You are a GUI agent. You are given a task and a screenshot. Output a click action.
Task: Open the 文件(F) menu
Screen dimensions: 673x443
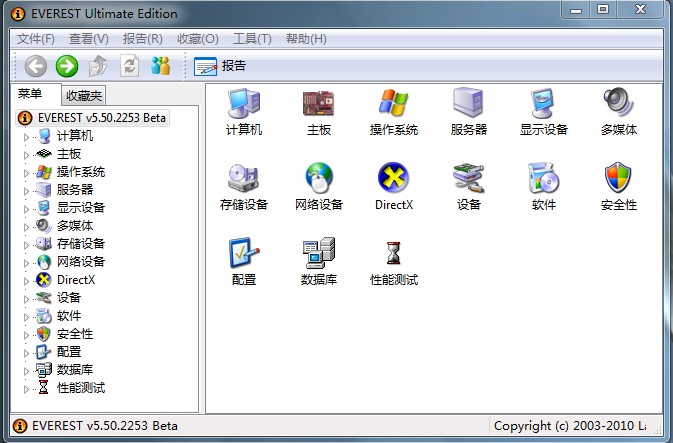point(36,39)
